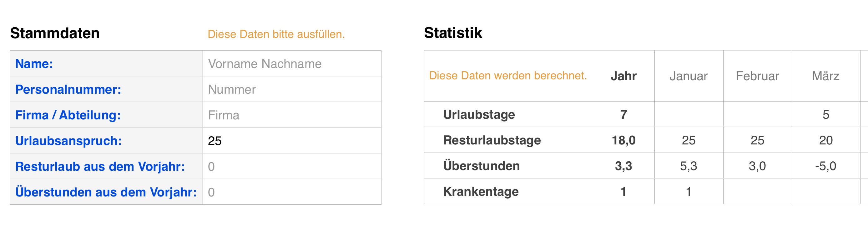868x245 pixels.
Task: Click the Resturlaub aus dem Vorjahr value cell
Action: pos(291,166)
